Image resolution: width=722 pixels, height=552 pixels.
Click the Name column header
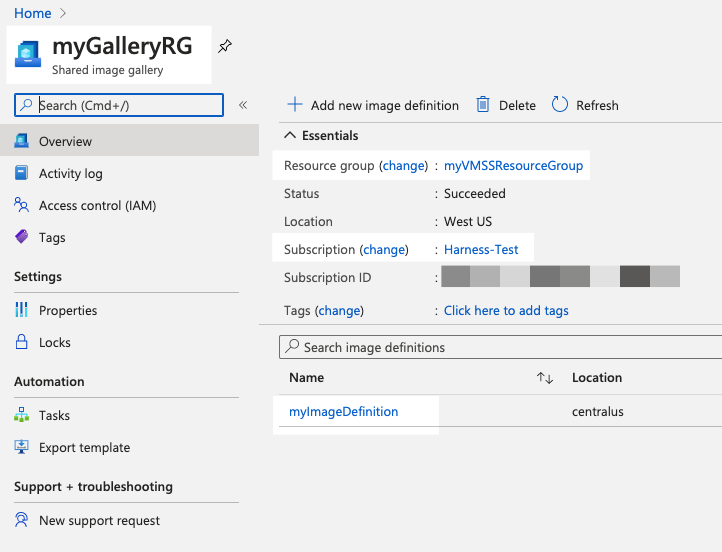coord(307,378)
